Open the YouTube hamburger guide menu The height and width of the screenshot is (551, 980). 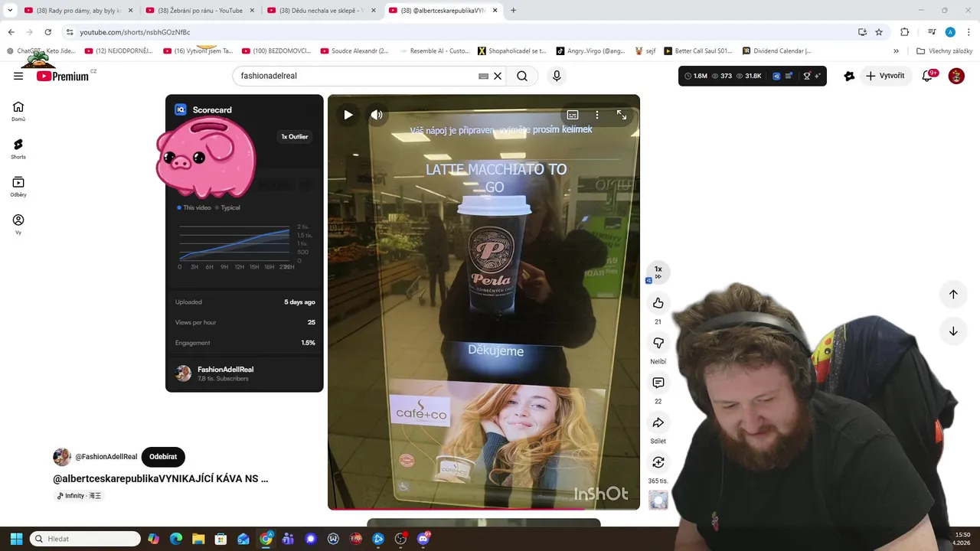pos(18,76)
